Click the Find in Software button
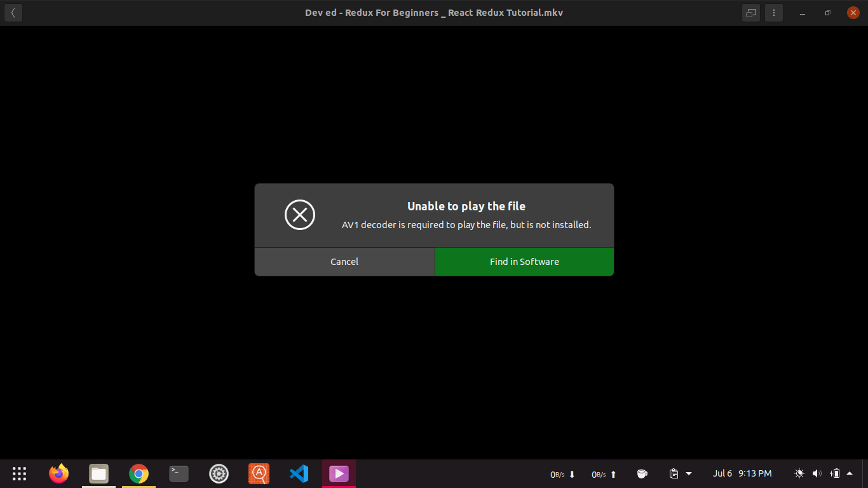This screenshot has width=868, height=488. (524, 262)
